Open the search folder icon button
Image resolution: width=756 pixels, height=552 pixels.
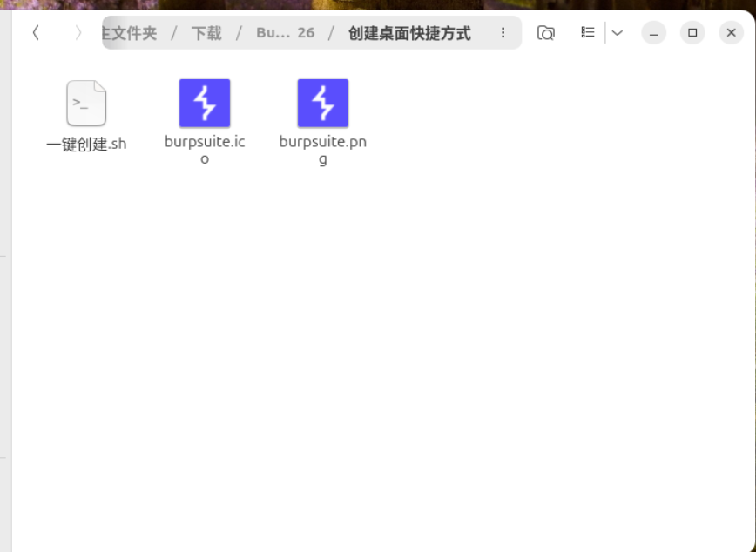(546, 33)
